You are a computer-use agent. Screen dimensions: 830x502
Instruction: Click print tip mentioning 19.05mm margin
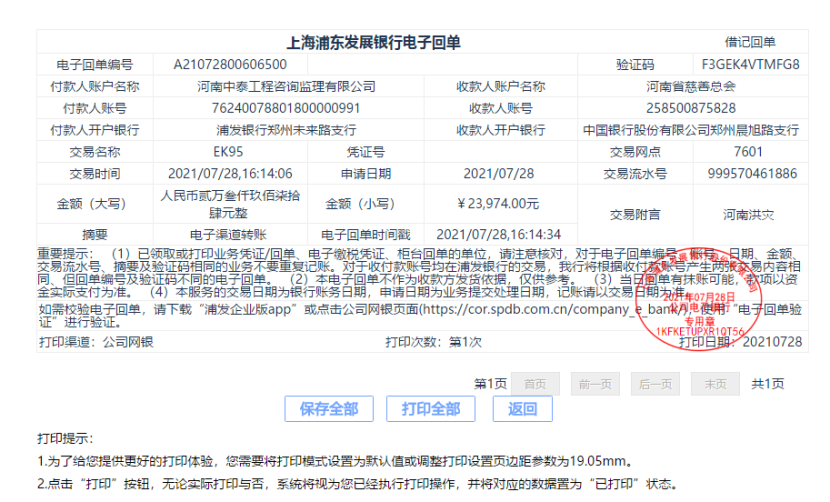pyautogui.click(x=335, y=461)
